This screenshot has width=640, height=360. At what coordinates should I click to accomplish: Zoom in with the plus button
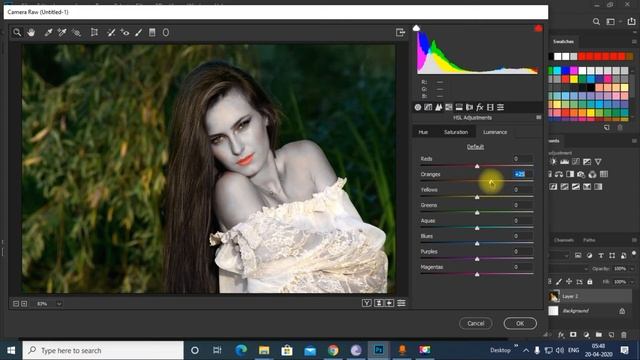click(24, 304)
